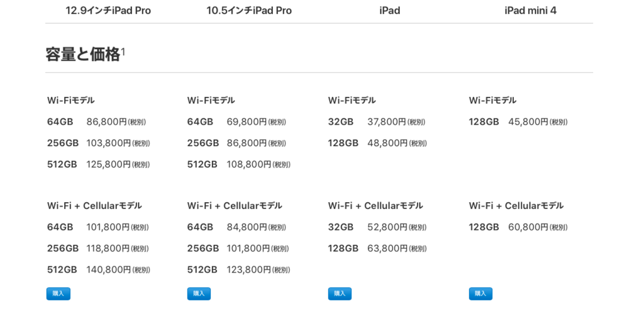
Task: Click the 購入 button under 12.9インチiPad Pro prices
Action: tap(58, 293)
